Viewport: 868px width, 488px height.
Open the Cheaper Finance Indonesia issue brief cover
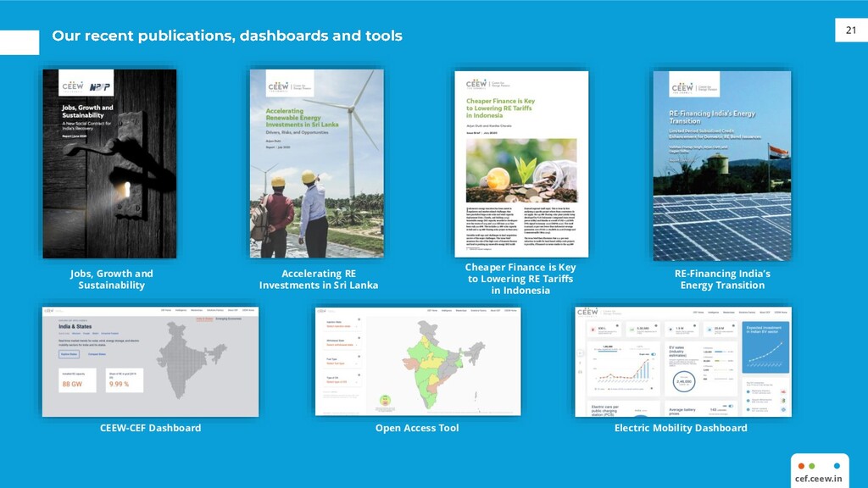[x=521, y=164]
